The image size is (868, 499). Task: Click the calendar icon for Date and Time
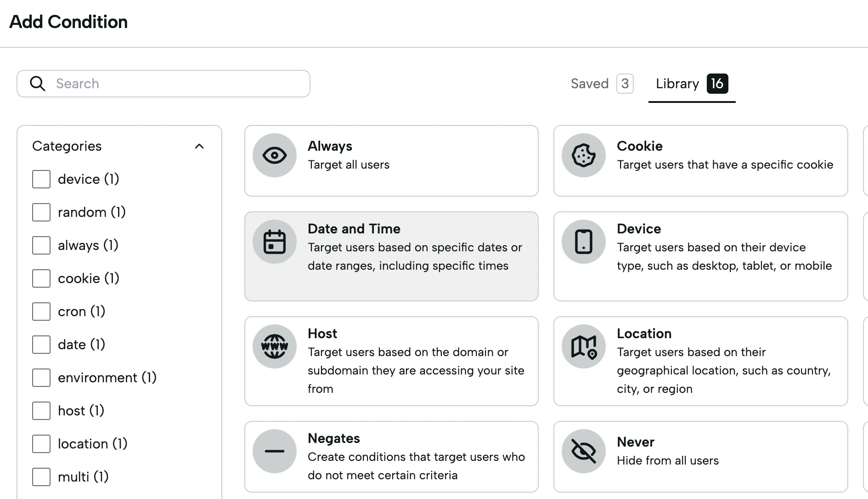(x=274, y=241)
